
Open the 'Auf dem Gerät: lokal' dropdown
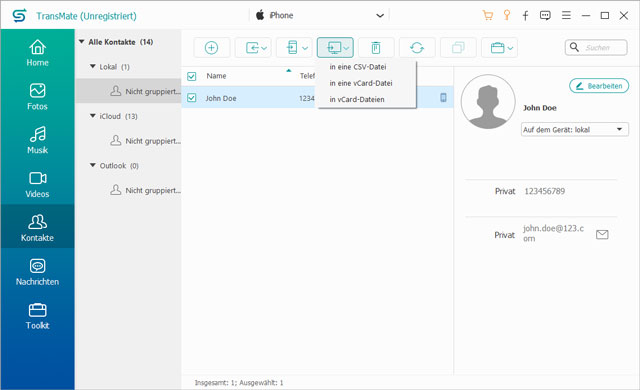tap(575, 130)
